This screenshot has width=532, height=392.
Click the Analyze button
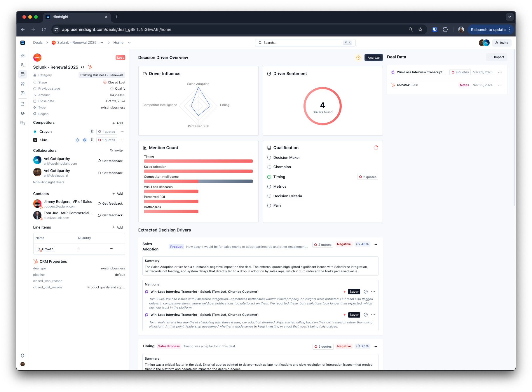pyautogui.click(x=374, y=58)
